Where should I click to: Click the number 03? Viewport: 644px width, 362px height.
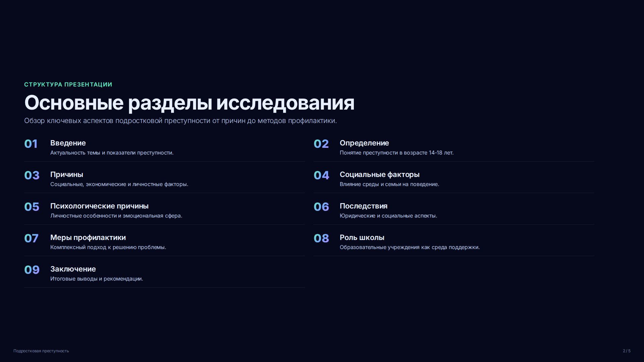(x=32, y=175)
